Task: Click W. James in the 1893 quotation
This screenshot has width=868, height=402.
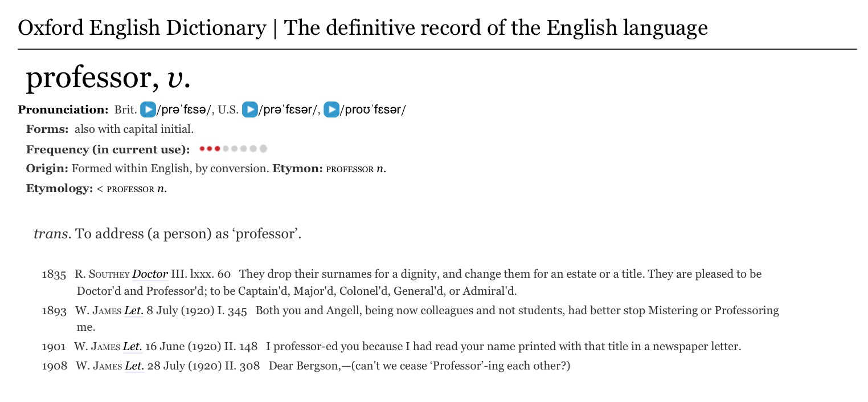Action: pos(98,311)
